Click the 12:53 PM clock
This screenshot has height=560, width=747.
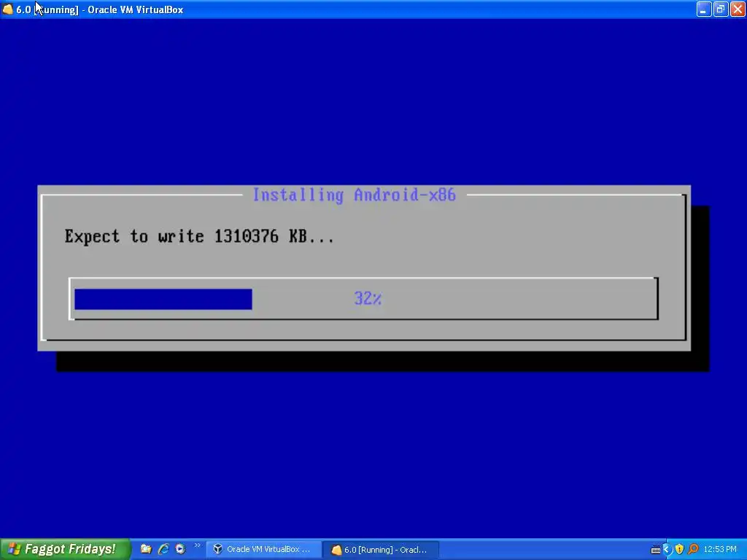(x=720, y=550)
